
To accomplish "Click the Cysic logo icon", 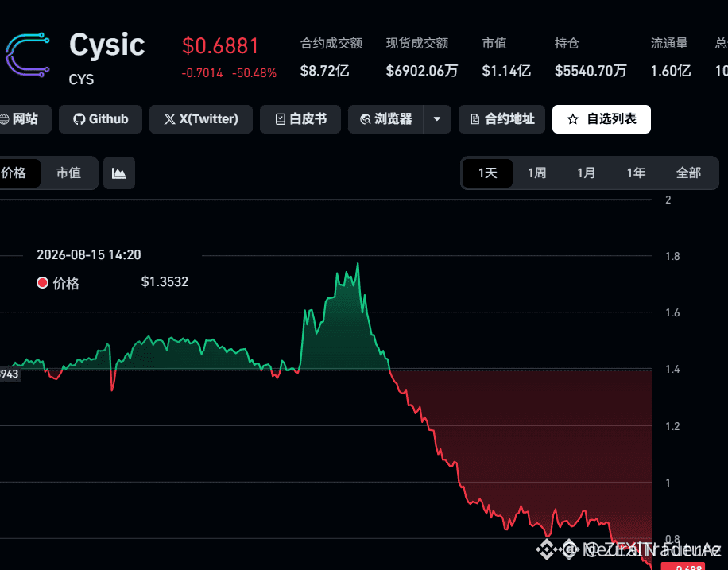I will [x=27, y=54].
